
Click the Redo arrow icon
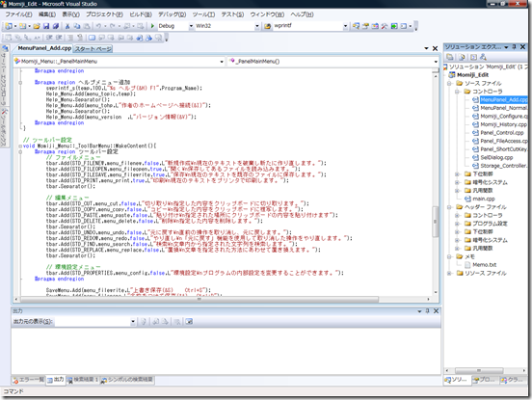(x=113, y=26)
